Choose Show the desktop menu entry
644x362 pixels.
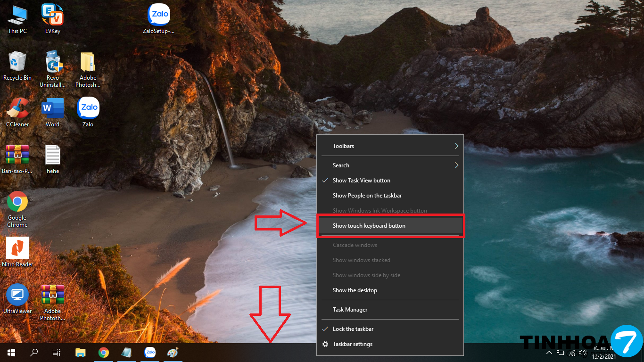(355, 290)
